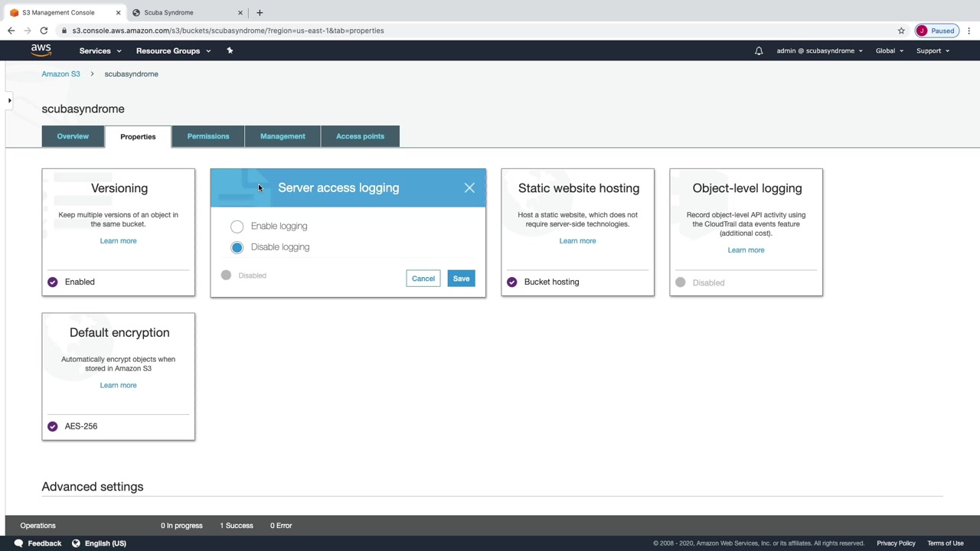Click the browser back arrow
The width and height of the screenshot is (980, 551).
click(11, 31)
